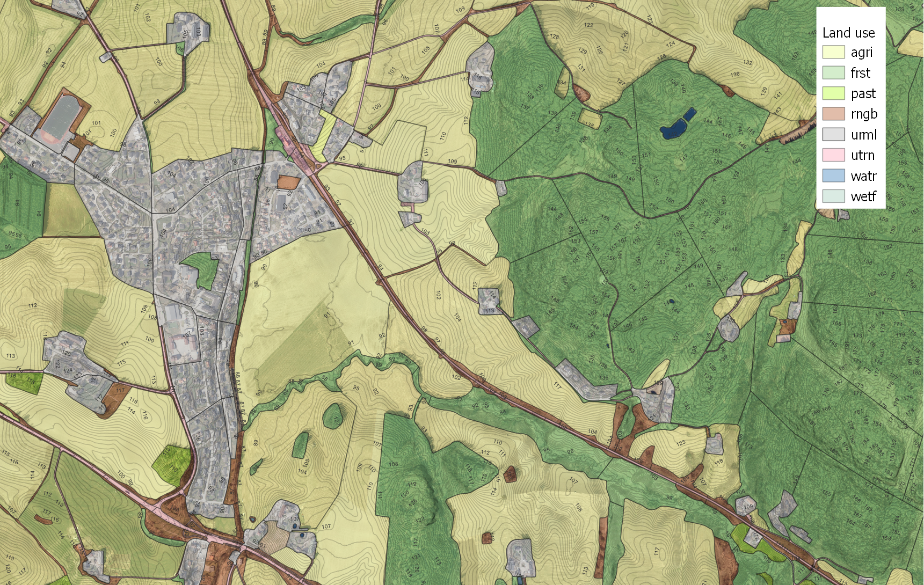Viewport: 924px width, 585px height.
Task: Click the 'frst' legend label
Action: 860,73
